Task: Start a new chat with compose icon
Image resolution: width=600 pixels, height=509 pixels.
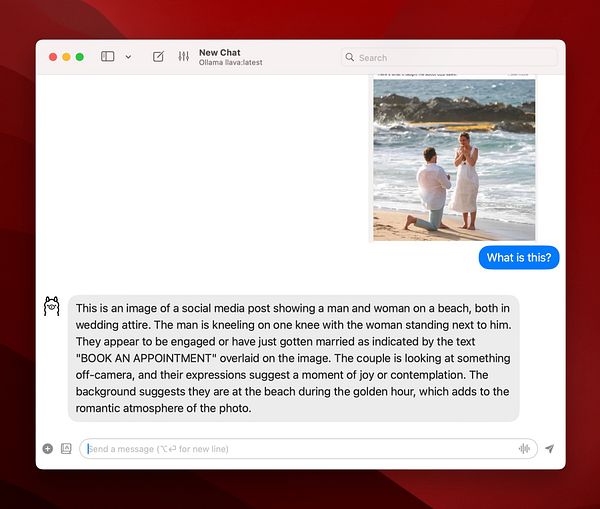Action: tap(158, 57)
